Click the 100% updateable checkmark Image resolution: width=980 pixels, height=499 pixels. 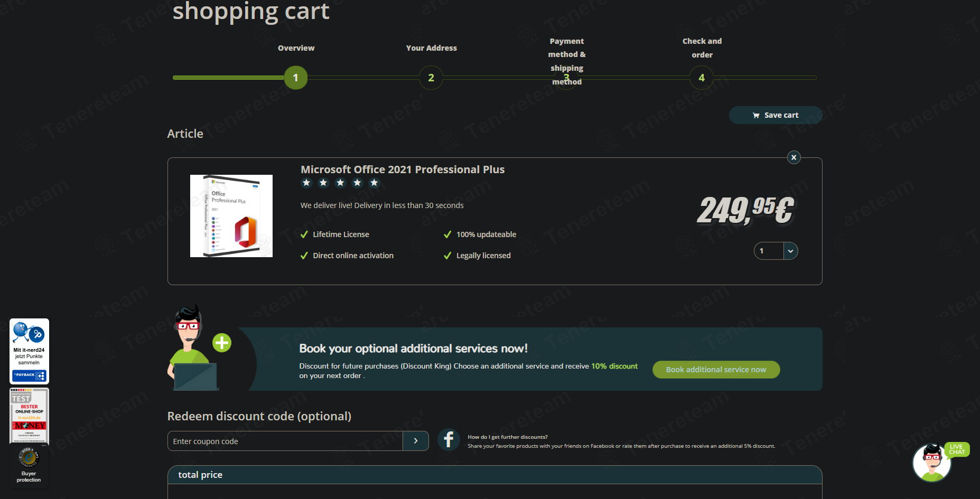[x=447, y=234]
